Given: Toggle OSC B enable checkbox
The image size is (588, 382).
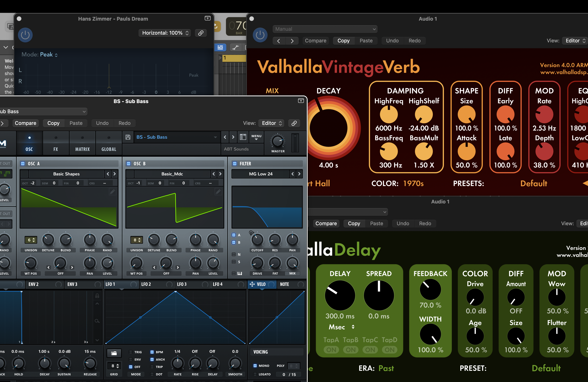Looking at the screenshot, I should (x=129, y=164).
